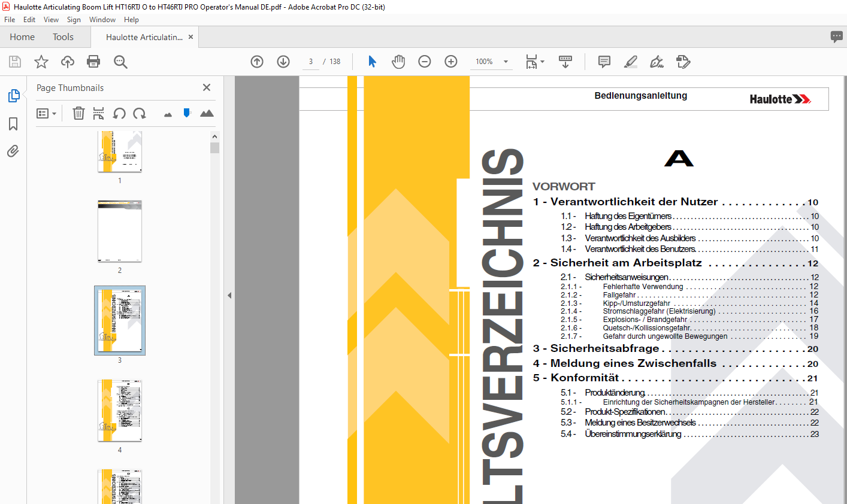Viewport: 847px width, 504px height.
Task: Open the Bookmarks panel icon
Action: [x=13, y=124]
